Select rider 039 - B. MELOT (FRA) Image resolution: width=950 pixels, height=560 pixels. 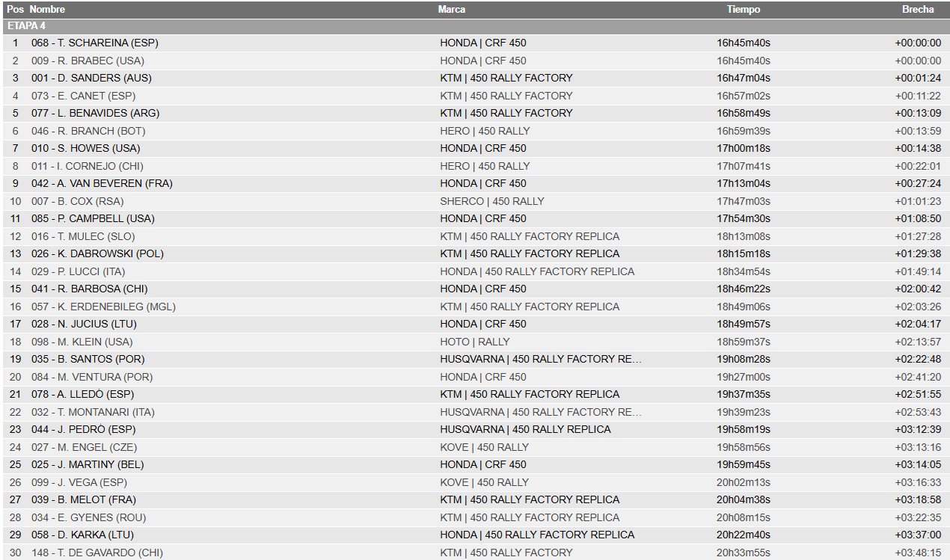[84, 499]
